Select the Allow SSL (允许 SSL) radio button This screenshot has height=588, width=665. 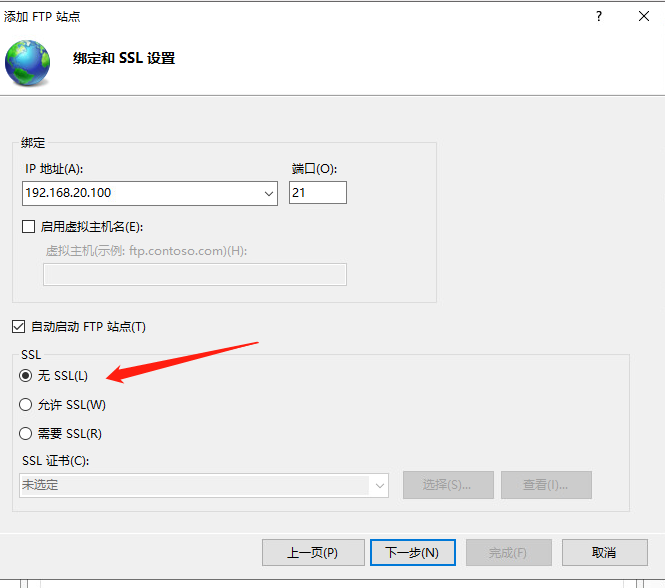tap(25, 404)
